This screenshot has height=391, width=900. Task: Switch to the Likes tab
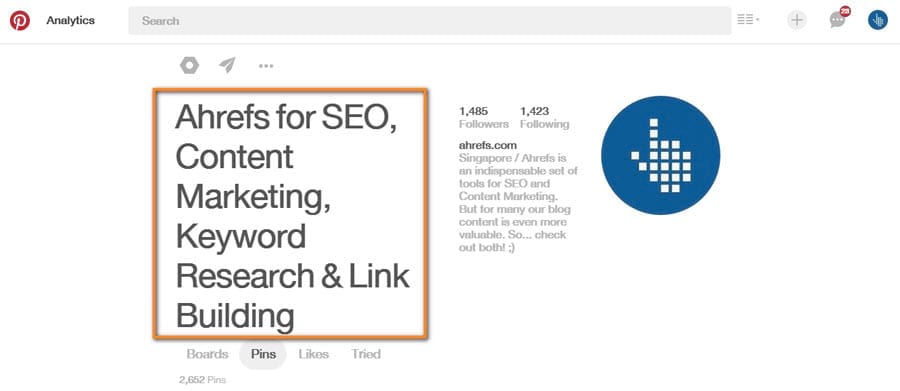click(313, 354)
